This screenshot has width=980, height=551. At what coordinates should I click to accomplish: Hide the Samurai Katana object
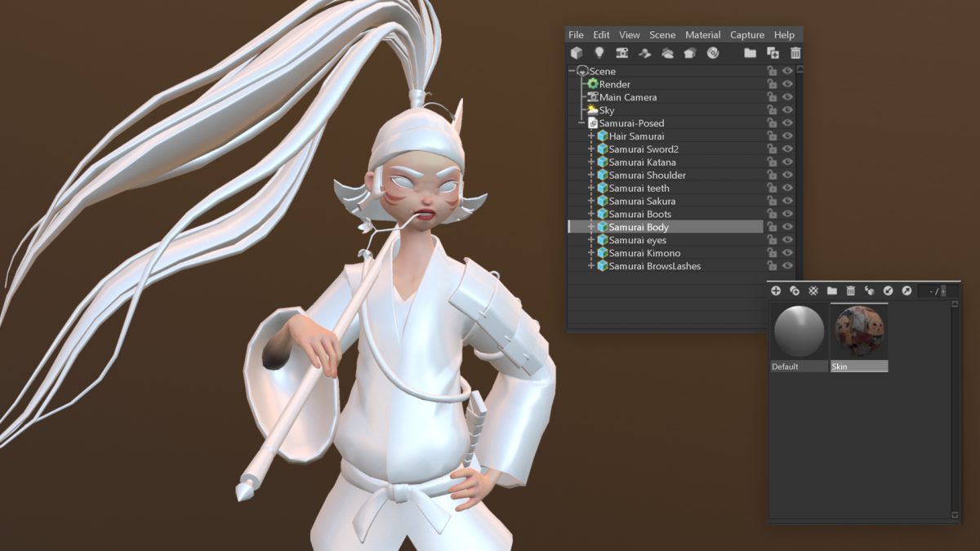(786, 162)
